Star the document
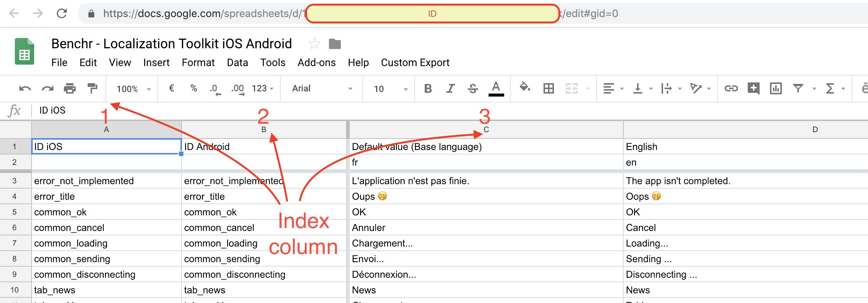868x303 pixels. pyautogui.click(x=314, y=44)
